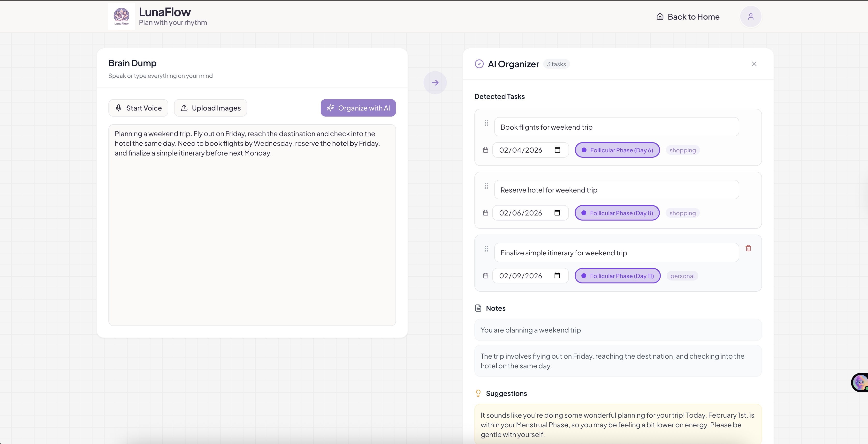Open date picker for 02/09/2026 field
Viewport: 868px width, 444px height.
pyautogui.click(x=557, y=276)
